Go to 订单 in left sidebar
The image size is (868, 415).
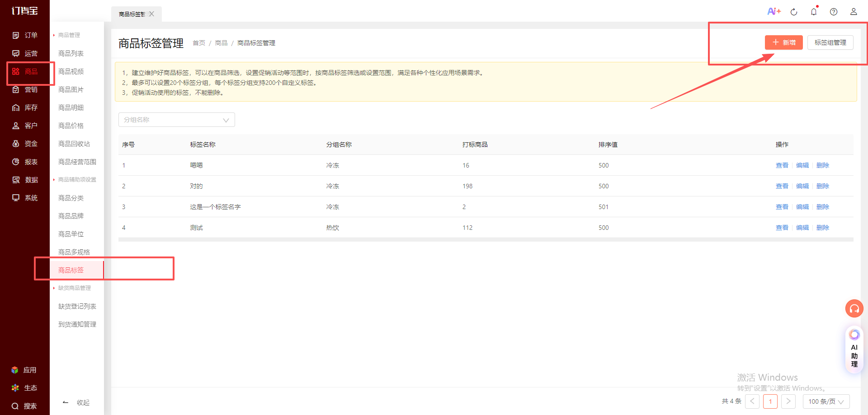pos(25,35)
